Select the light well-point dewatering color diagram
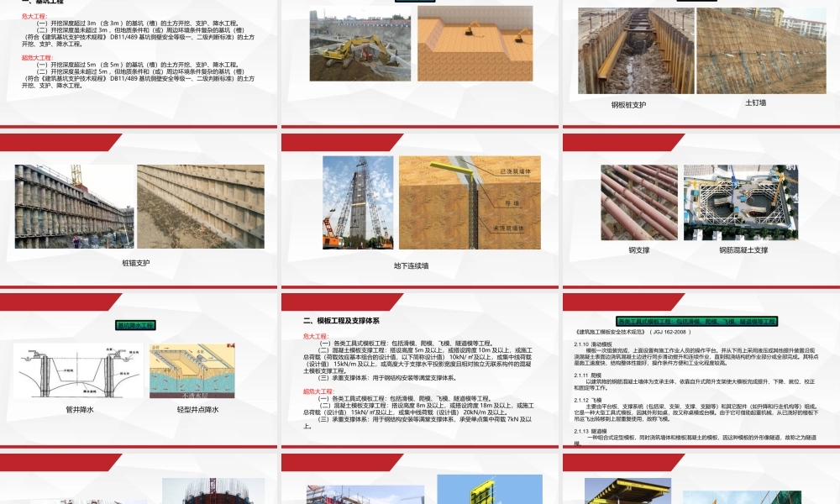 (192, 370)
